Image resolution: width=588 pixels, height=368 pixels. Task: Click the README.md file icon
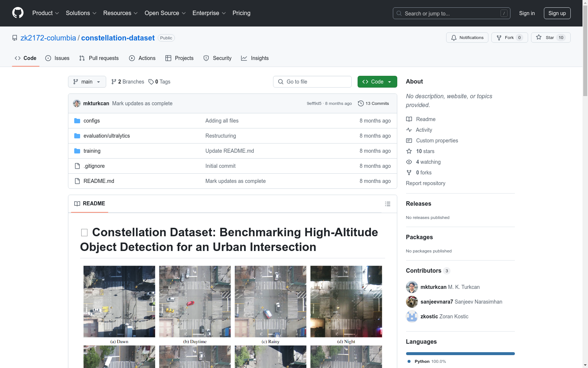tap(77, 181)
